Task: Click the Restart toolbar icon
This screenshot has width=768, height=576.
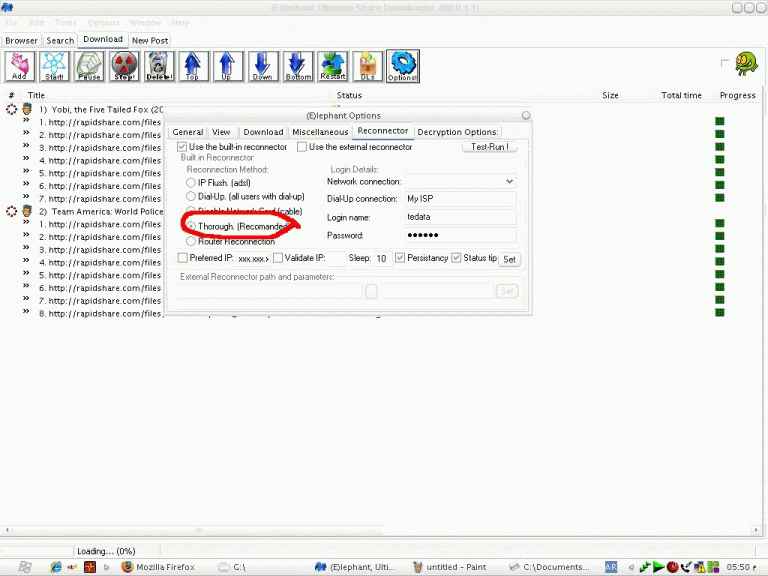Action: pyautogui.click(x=333, y=66)
